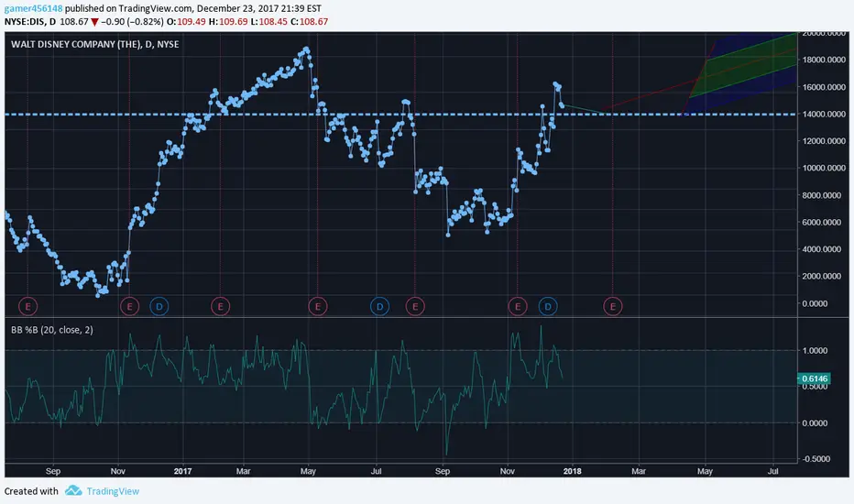Screen dimensions: 854x504
Task: Click the 8000.0000 price axis label
Action: [824, 195]
